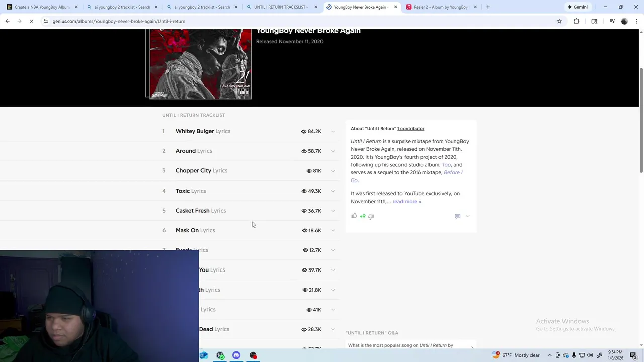The height and width of the screenshot is (362, 644).
Task: Follow the 'Before I Go' mixtape link
Action: [453, 172]
